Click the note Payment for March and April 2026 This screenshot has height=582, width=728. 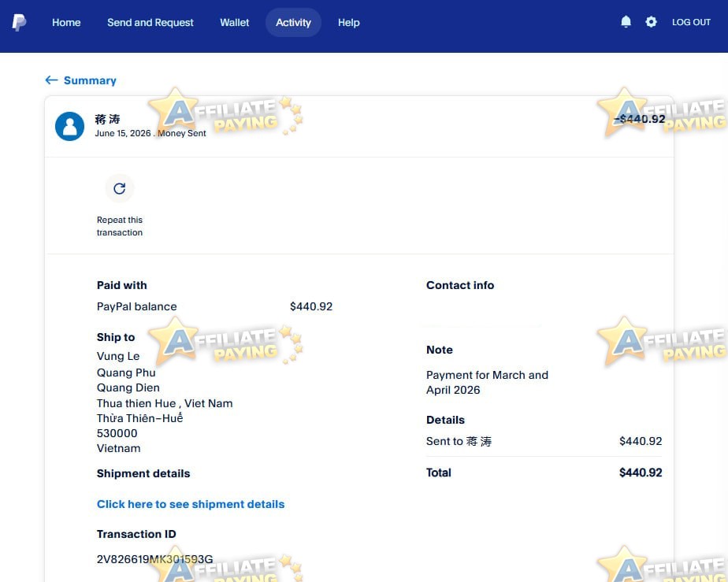[487, 383]
